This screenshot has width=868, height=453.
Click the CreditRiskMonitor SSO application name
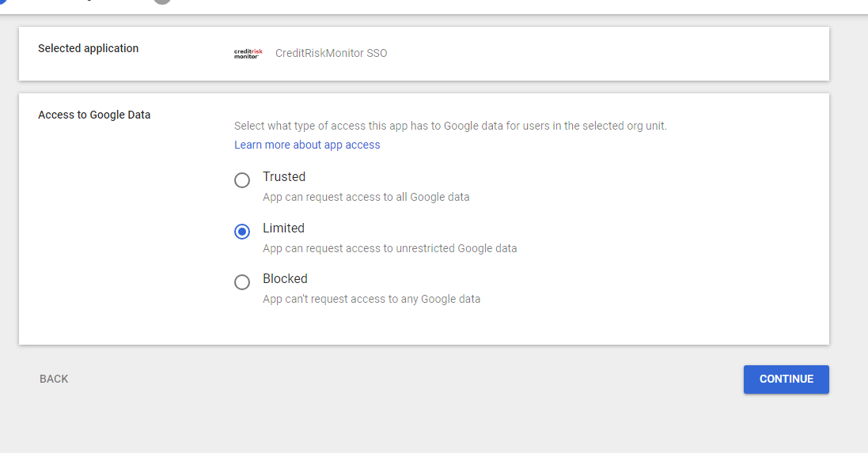coord(331,53)
